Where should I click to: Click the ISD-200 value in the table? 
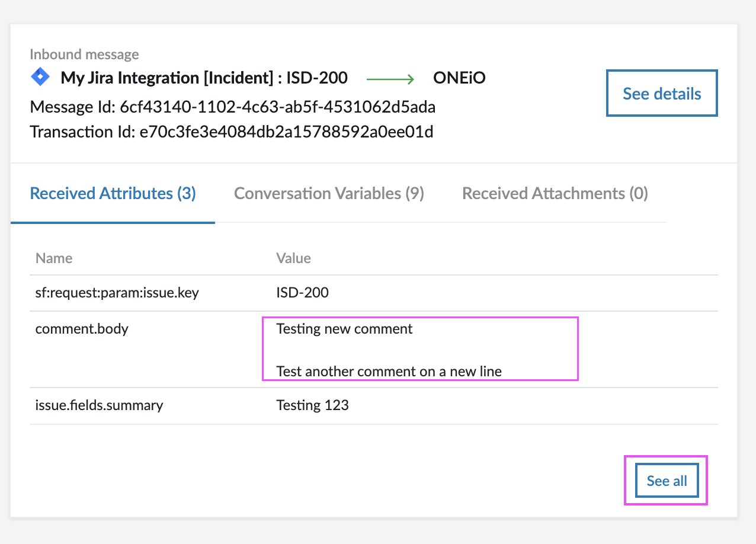coord(302,292)
